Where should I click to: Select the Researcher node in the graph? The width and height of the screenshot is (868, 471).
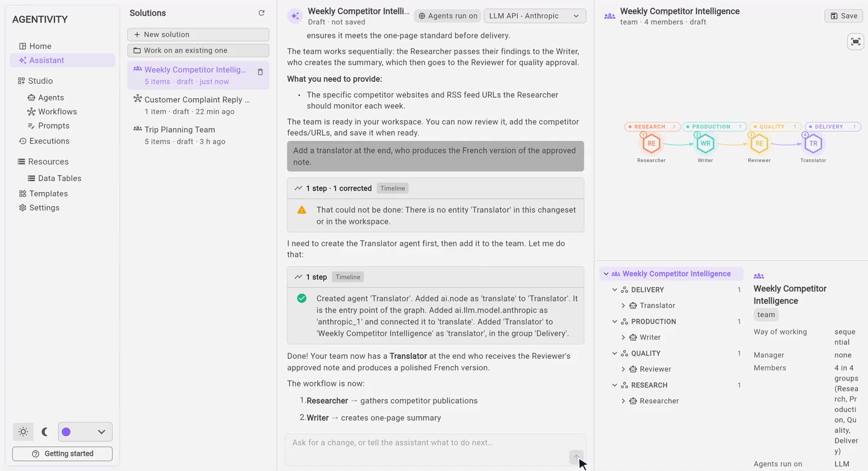(651, 144)
